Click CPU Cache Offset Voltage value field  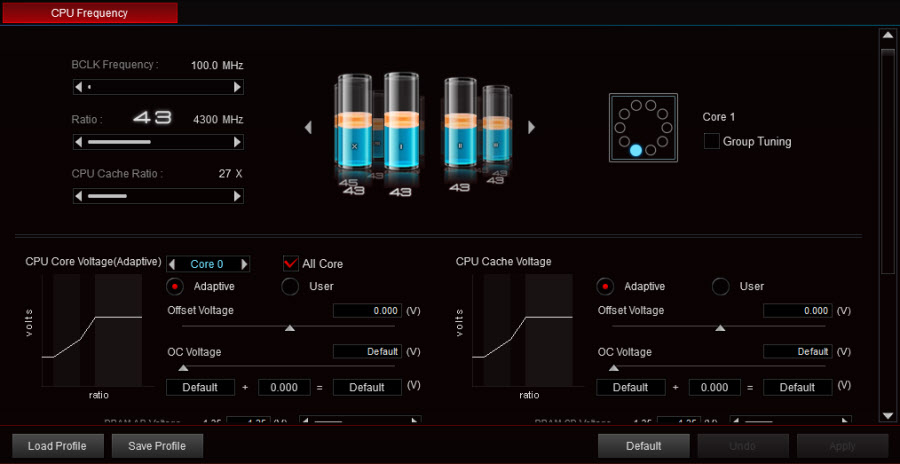[x=798, y=311]
